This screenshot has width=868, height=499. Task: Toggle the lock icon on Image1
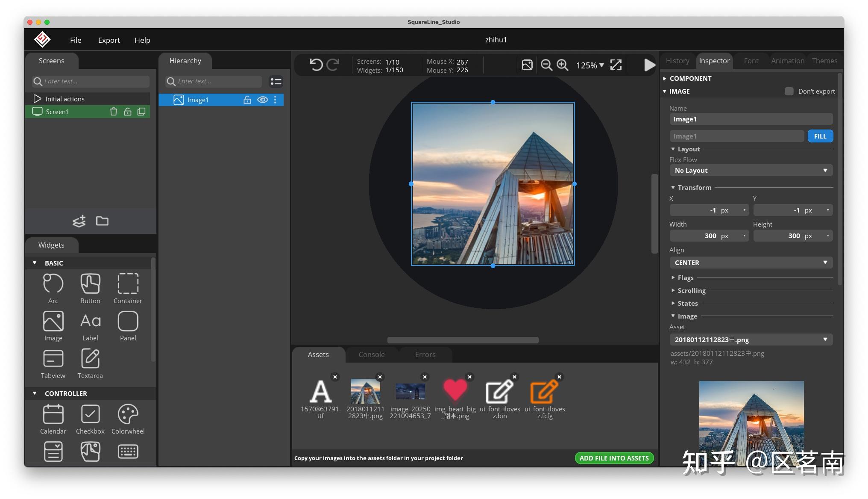pos(247,100)
